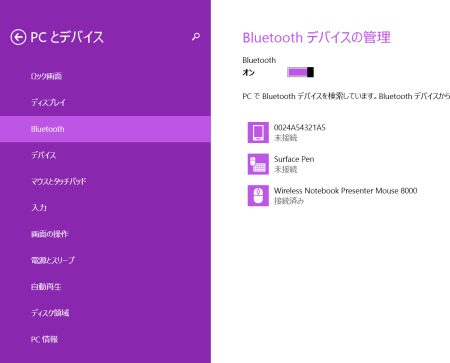This screenshot has height=363, width=450.
Task: Select device name 0024A54321A5
Action: pyautogui.click(x=300, y=128)
